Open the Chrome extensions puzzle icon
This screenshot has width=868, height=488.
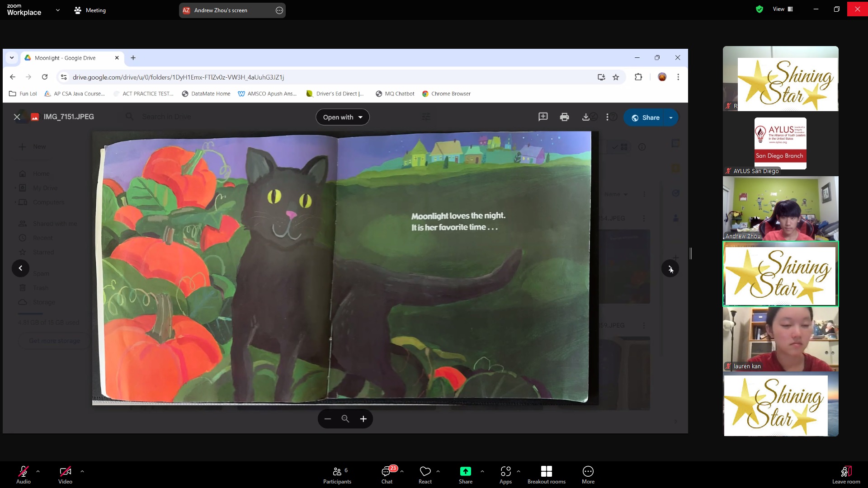[638, 77]
